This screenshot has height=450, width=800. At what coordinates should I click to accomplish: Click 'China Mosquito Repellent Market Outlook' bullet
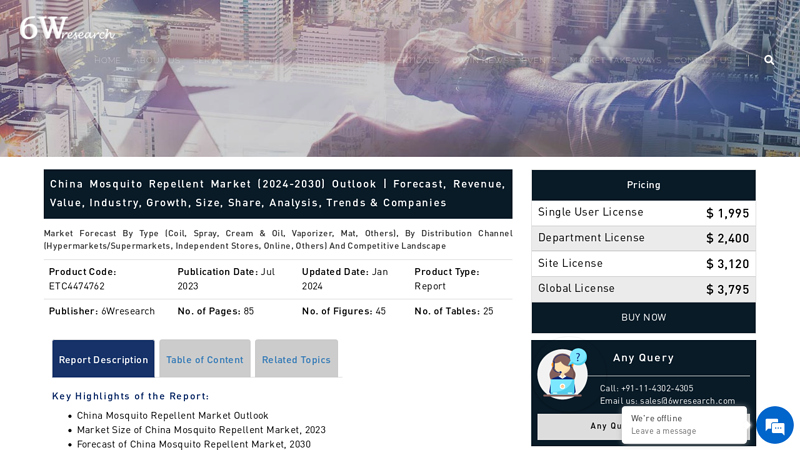pos(172,415)
